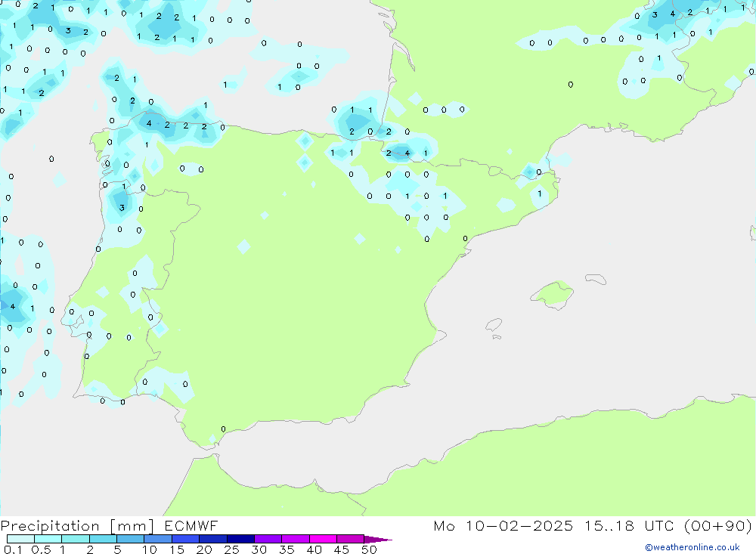Image resolution: width=756 pixels, height=554 pixels.
Task: Select the 1–2 mm legend color swatch
Action: click(76, 539)
